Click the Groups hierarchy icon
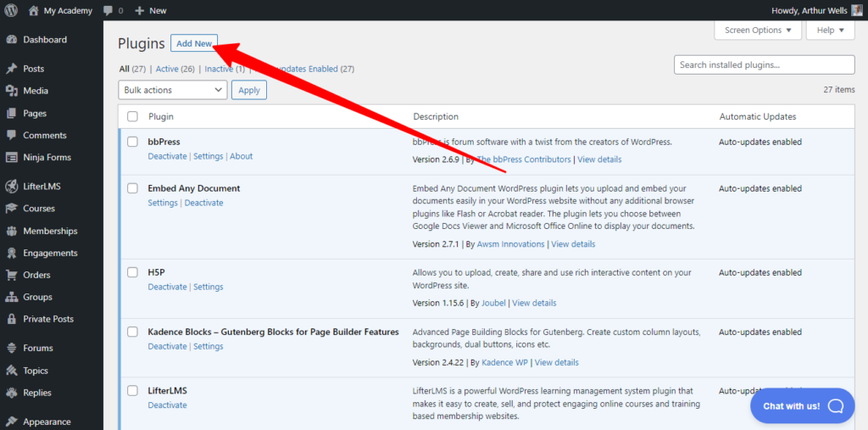The image size is (868, 430). [11, 297]
